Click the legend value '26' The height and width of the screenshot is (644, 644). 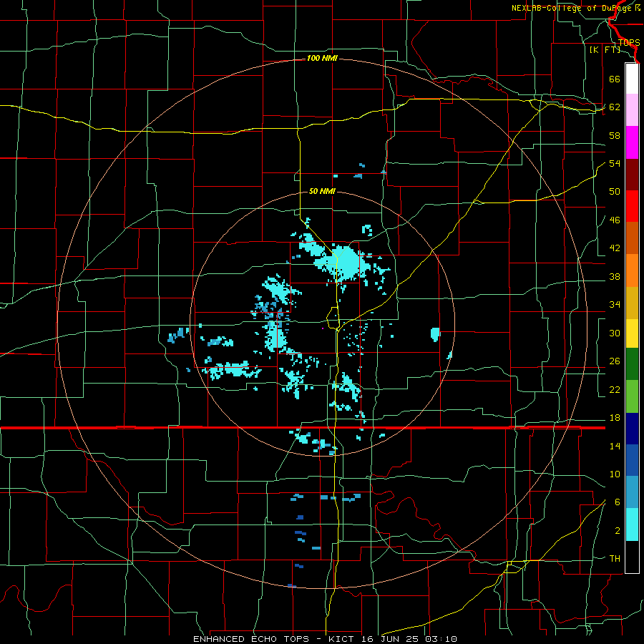[615, 361]
